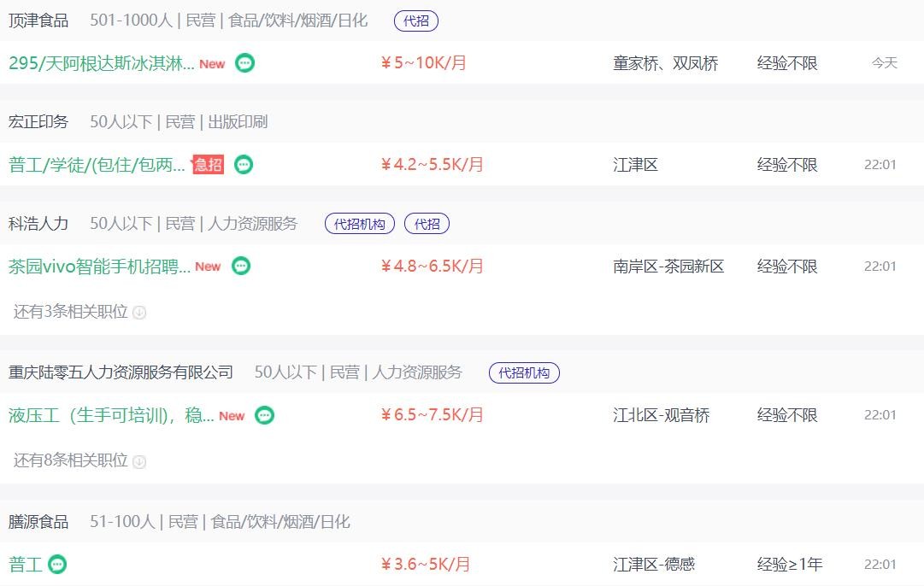Click 代招机构 tag beside 重庆陆零五 company

pyautogui.click(x=524, y=372)
